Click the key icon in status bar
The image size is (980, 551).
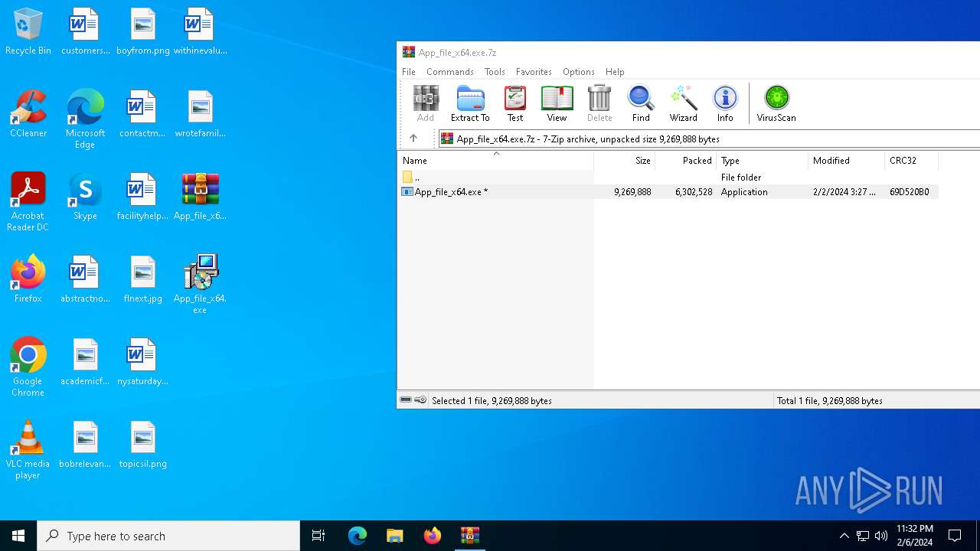(x=420, y=400)
